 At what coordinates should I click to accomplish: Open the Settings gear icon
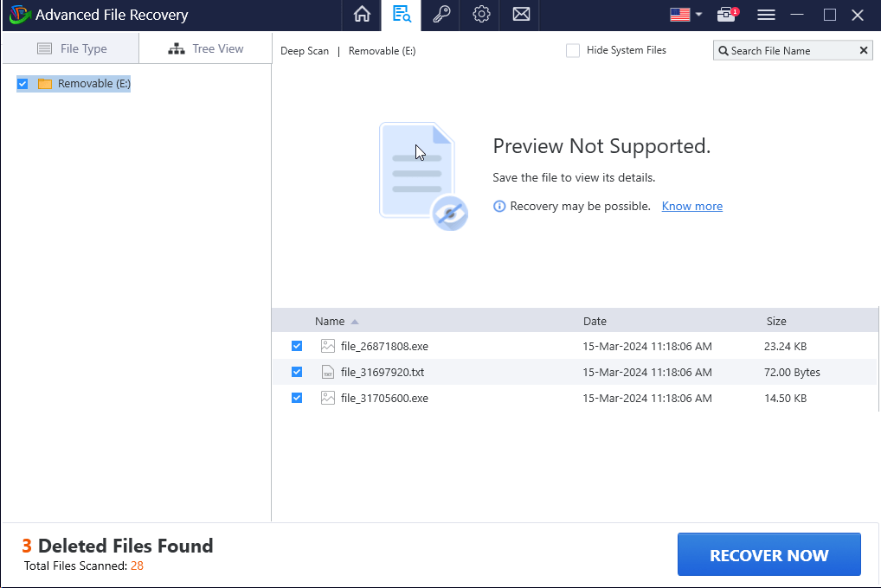coord(481,15)
